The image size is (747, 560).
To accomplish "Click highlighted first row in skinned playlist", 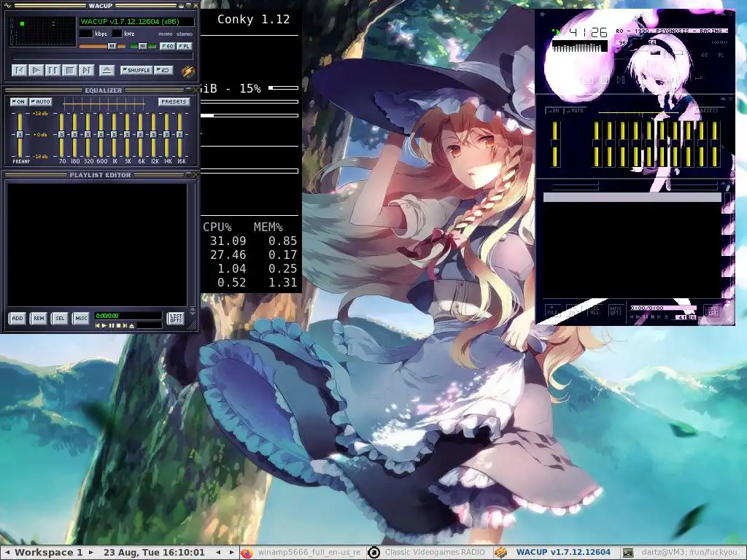I will (632, 198).
